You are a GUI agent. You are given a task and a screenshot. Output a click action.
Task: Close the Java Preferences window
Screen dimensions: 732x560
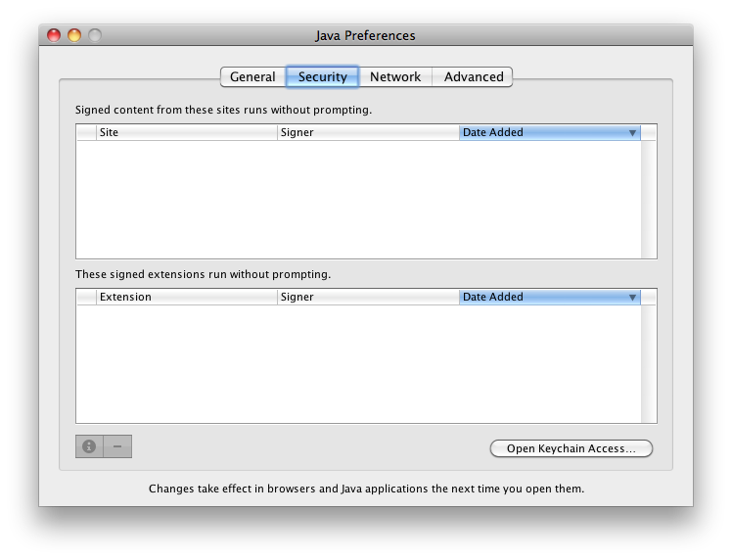(x=54, y=35)
